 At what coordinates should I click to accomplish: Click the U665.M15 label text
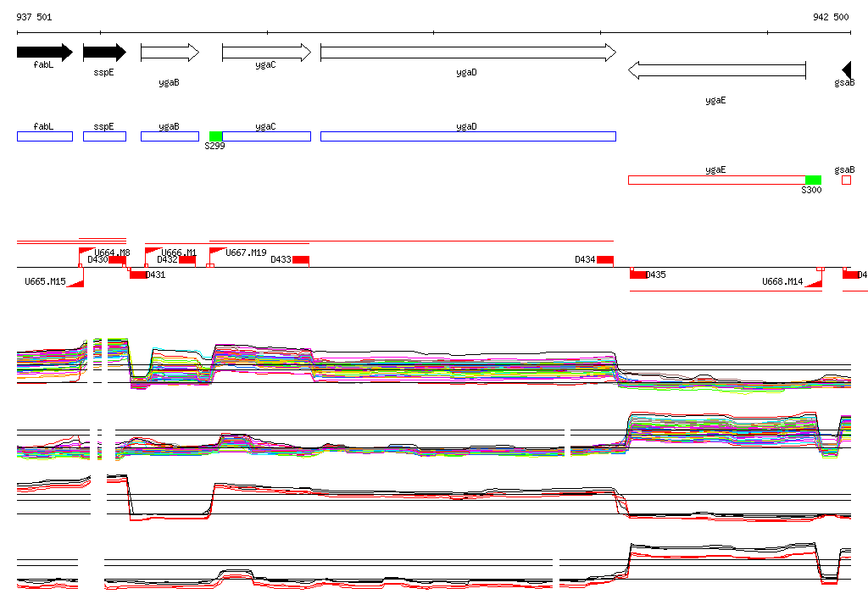(46, 282)
